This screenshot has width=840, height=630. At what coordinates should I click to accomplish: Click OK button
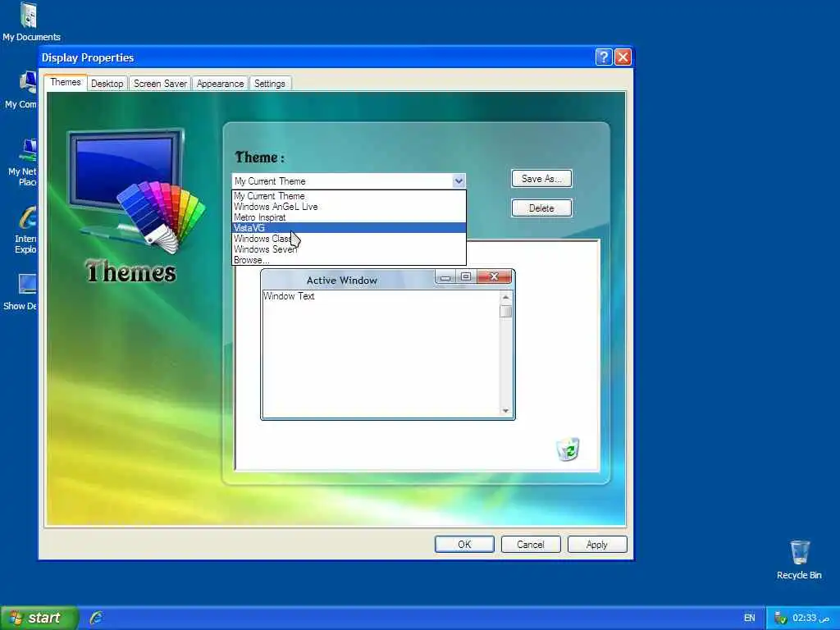click(x=464, y=545)
